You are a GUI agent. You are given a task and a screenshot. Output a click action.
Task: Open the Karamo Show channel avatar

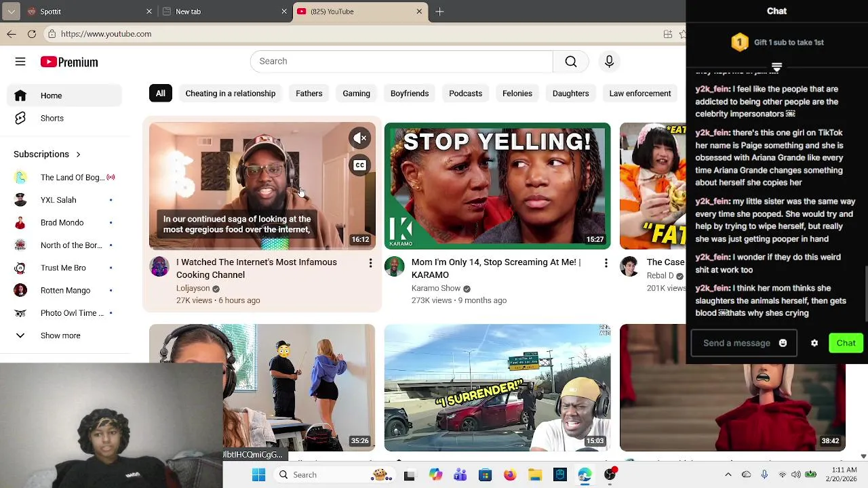coord(395,267)
